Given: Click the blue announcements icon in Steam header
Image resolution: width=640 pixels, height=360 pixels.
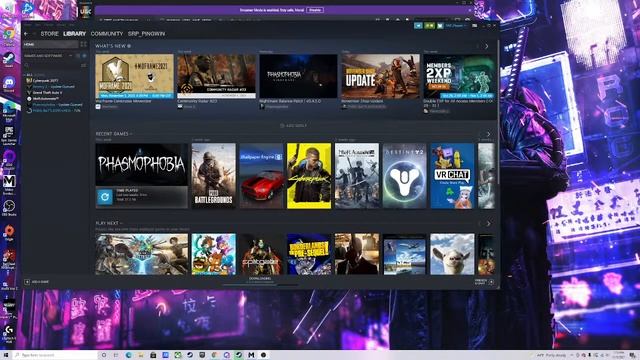Looking at the screenshot, I should (x=418, y=26).
